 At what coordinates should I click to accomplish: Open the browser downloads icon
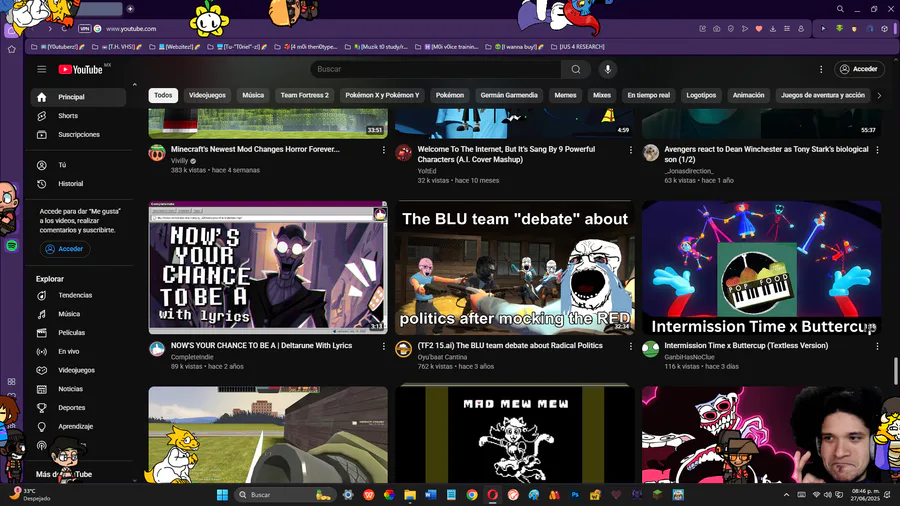pos(773,29)
